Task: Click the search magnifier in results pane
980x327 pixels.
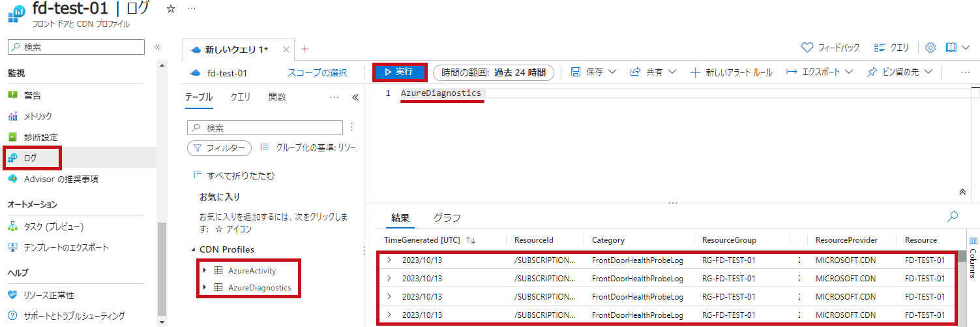Action: 953,216
